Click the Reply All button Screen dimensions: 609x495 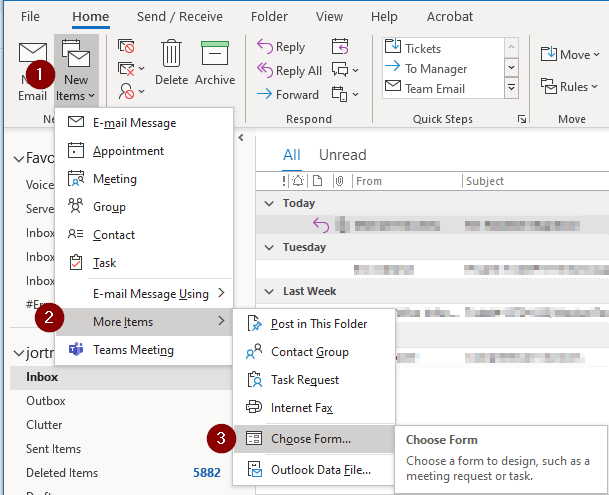(289, 71)
